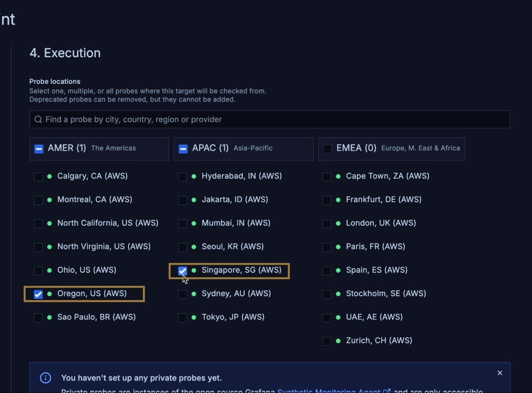
Task: Enable the Stockholm, SE probe
Action: [x=327, y=294]
